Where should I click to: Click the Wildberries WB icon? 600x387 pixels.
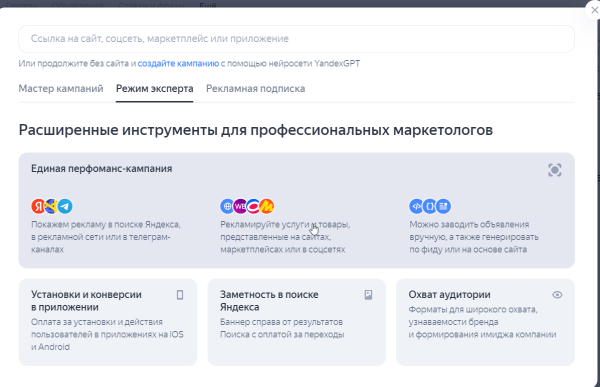(240, 206)
